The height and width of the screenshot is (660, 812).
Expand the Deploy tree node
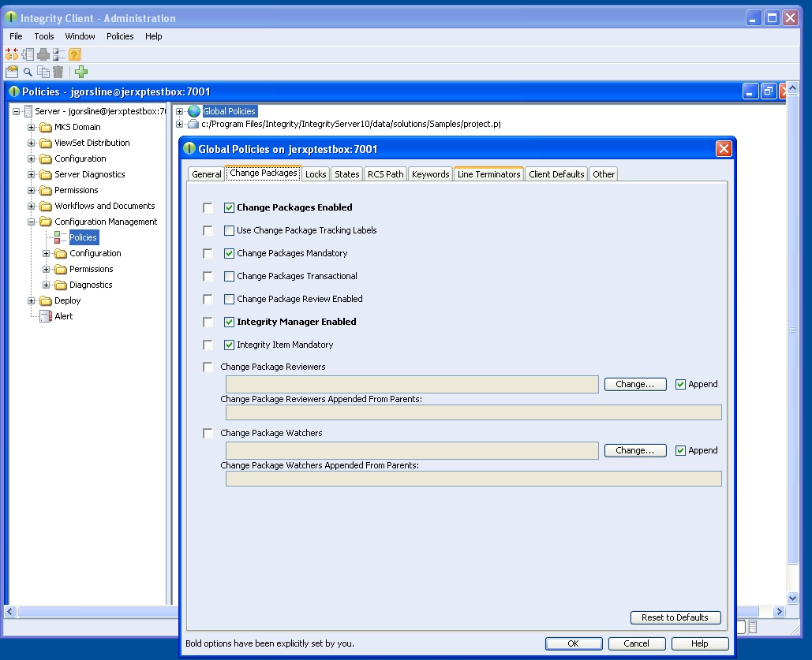(x=31, y=300)
